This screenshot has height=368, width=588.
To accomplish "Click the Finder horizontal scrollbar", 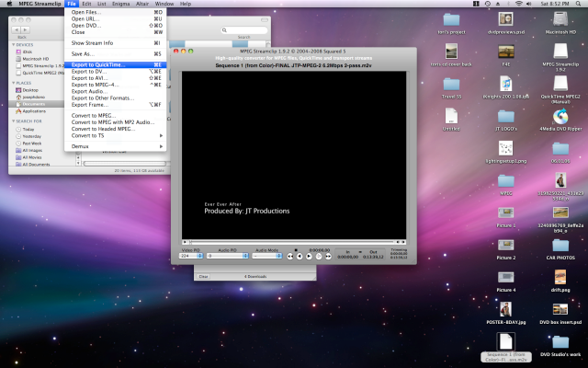I will (125, 164).
